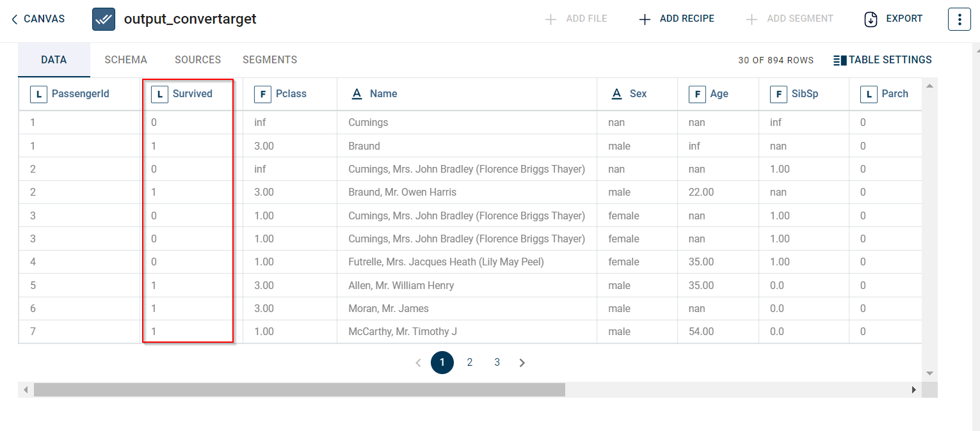Click the F type icon for Age
This screenshot has width=980, height=431.
coord(697,94)
